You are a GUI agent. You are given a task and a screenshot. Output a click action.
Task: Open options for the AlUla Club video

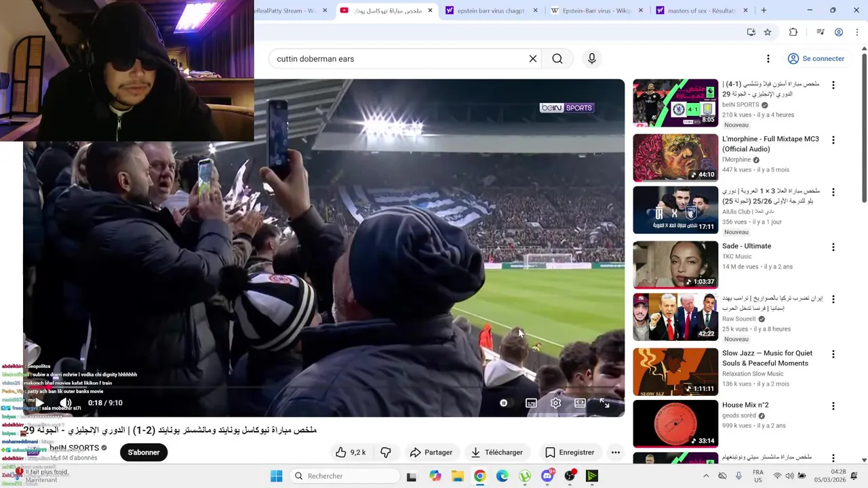coord(833,192)
